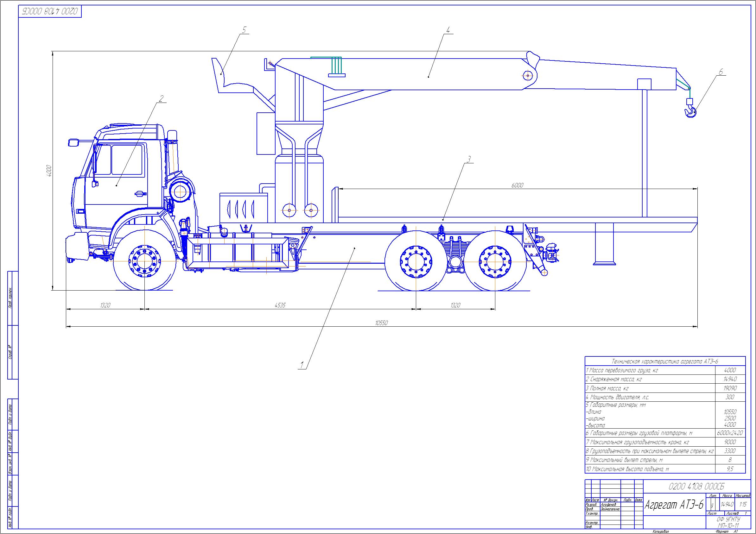Select the table title "Техническая характеристика агрегата АТЭ-6"
The image size is (756, 534).
tap(664, 361)
